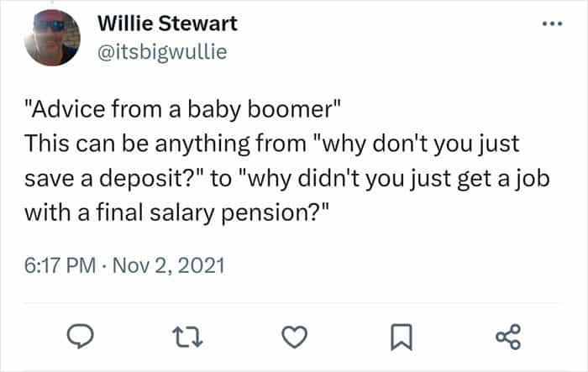Screen dimensions: 588x372
Task: Click the reply speech bubble icon
Action: [x=78, y=337]
